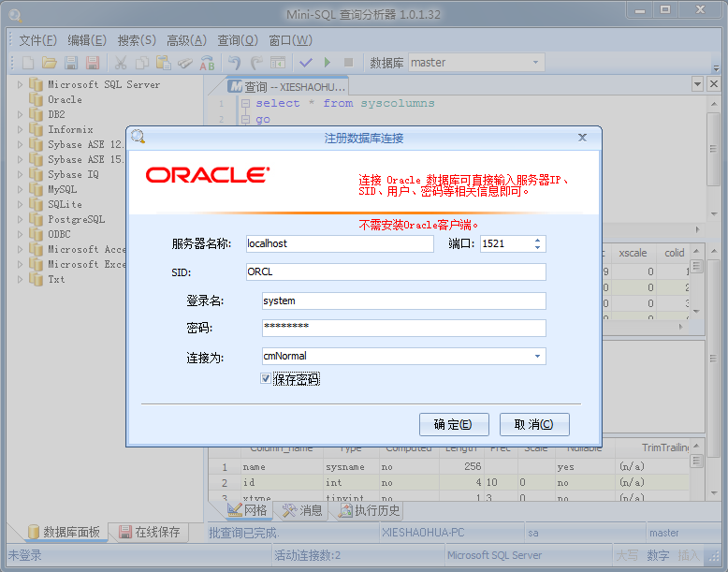Click the 密码 password field
This screenshot has width=728, height=572.
[404, 328]
